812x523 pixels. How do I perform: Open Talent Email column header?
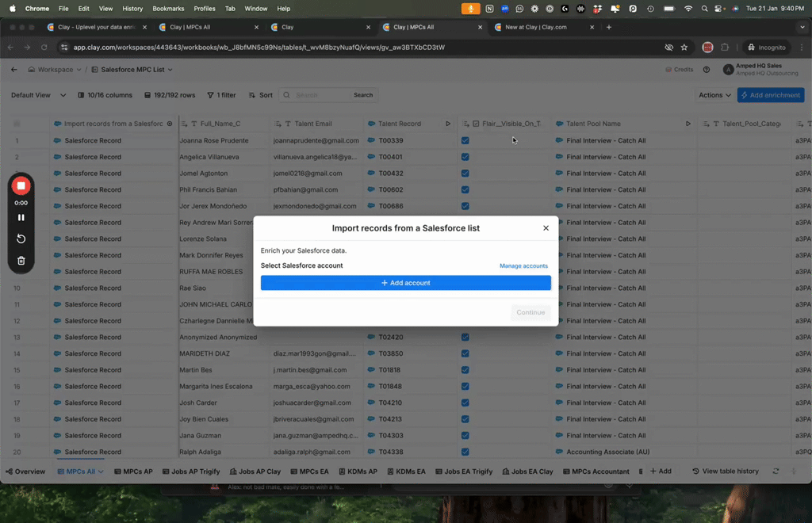[x=317, y=124]
